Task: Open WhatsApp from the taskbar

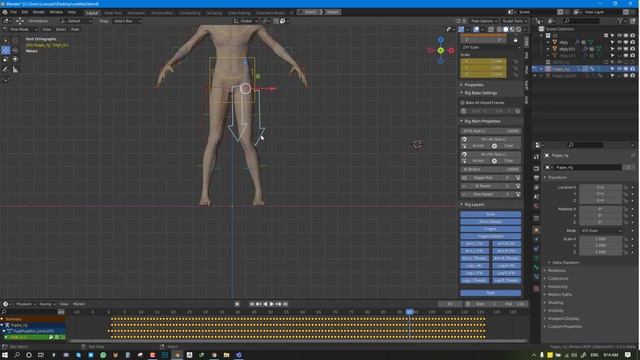Action: coord(103,355)
